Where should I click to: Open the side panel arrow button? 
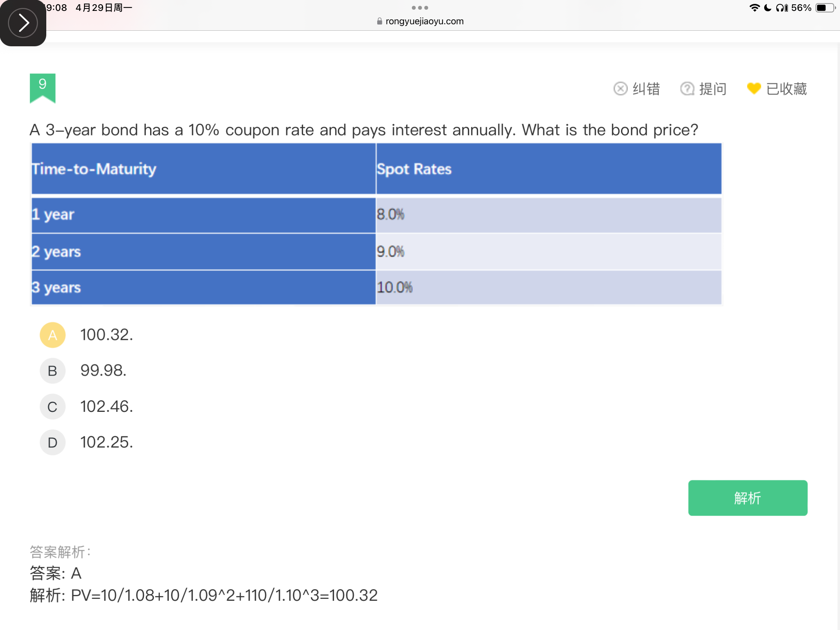coord(23,23)
